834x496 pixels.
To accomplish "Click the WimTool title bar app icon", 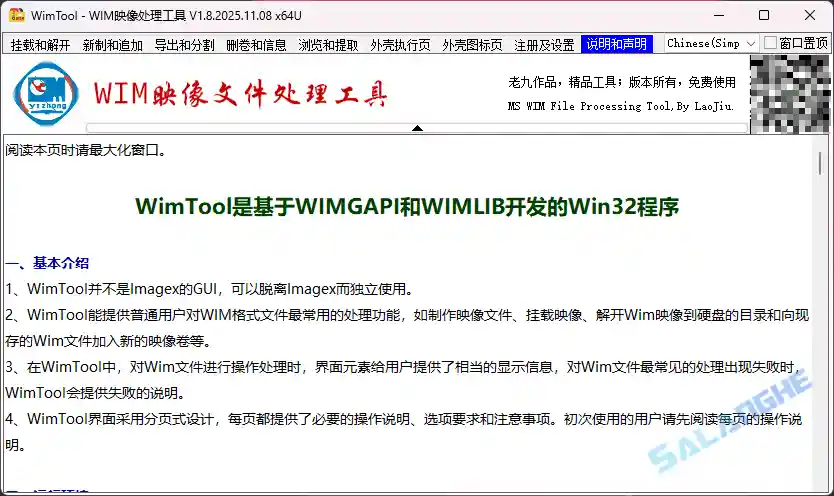I will click(x=16, y=15).
